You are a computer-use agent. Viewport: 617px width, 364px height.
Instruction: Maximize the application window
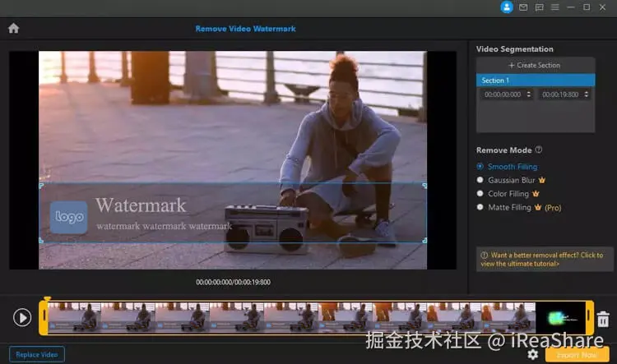click(587, 7)
